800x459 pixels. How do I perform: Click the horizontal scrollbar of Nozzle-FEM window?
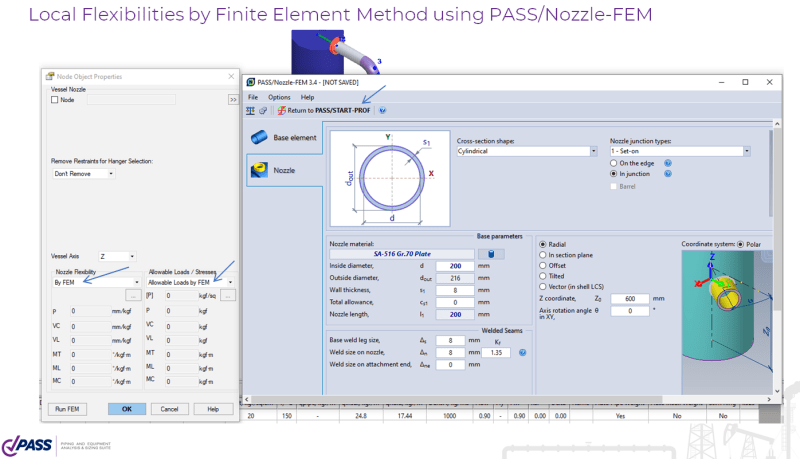pos(457,399)
